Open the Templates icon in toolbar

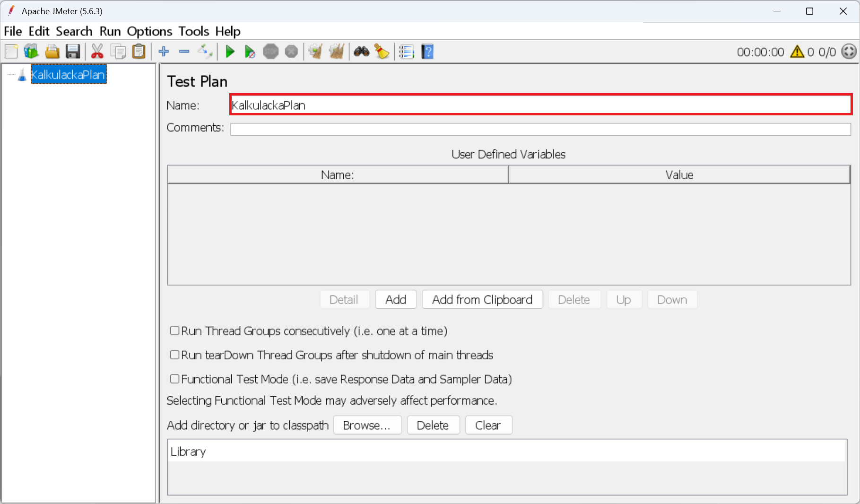[x=31, y=52]
